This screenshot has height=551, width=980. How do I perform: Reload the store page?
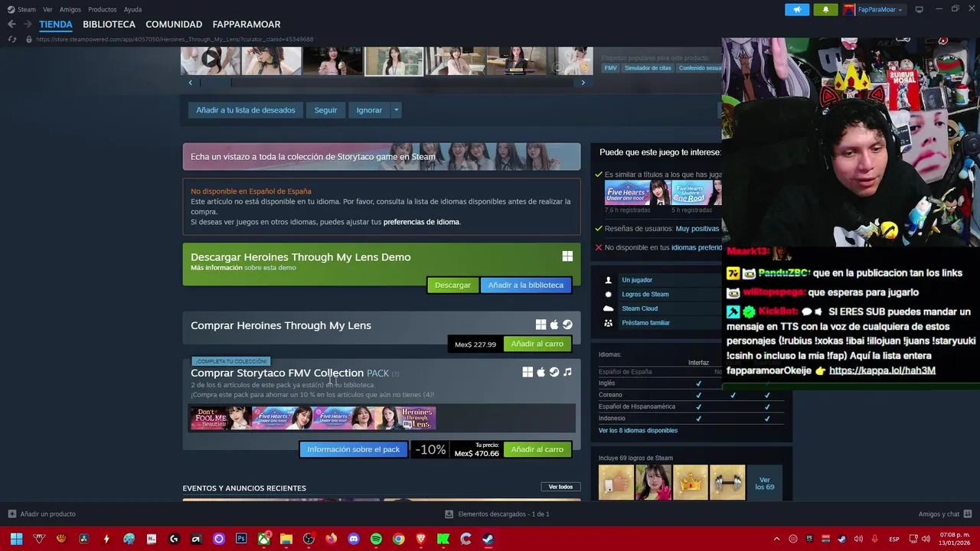11,39
